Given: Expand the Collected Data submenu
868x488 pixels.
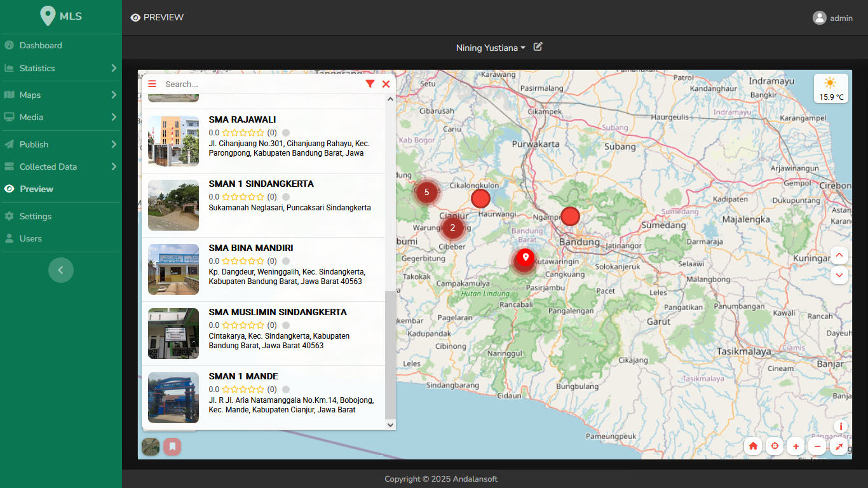Looking at the screenshot, I should pyautogui.click(x=60, y=166).
